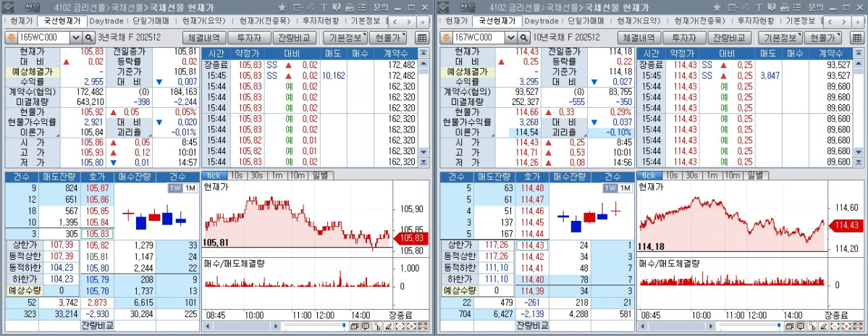Click 잔량비교 button in 10-year bond window toolbar

(728, 38)
